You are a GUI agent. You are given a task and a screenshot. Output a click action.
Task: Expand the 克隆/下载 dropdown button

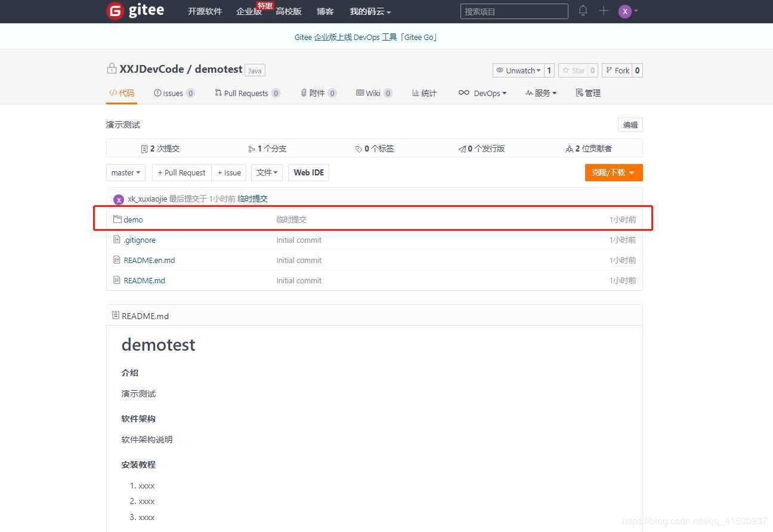(x=614, y=172)
